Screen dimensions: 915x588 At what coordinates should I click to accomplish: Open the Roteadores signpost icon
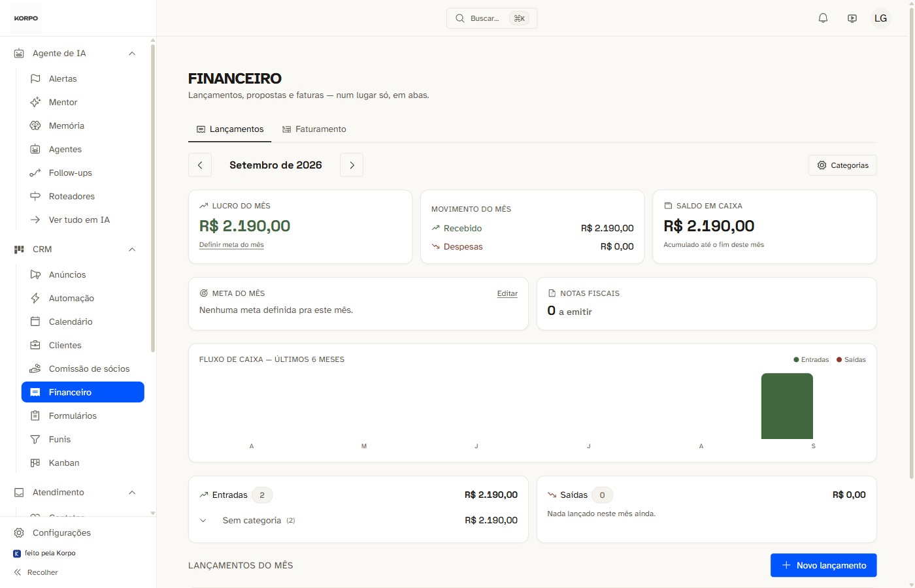click(x=35, y=196)
